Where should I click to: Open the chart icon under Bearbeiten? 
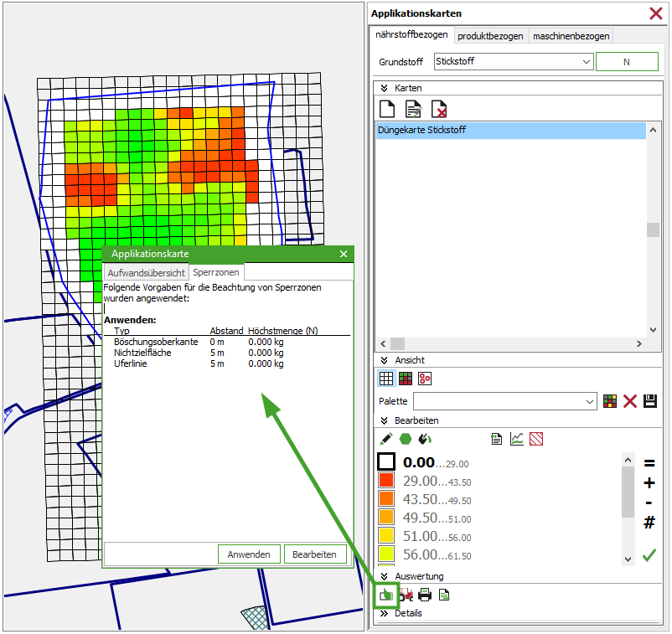[517, 438]
